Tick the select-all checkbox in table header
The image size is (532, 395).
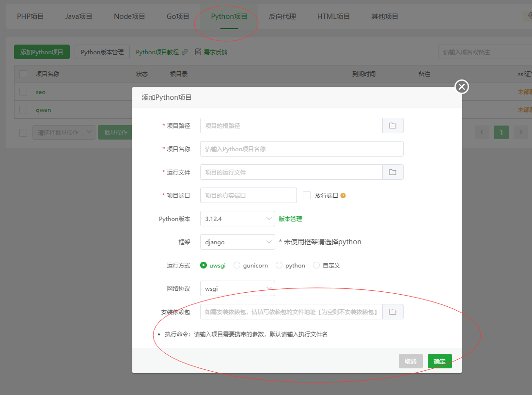point(23,74)
